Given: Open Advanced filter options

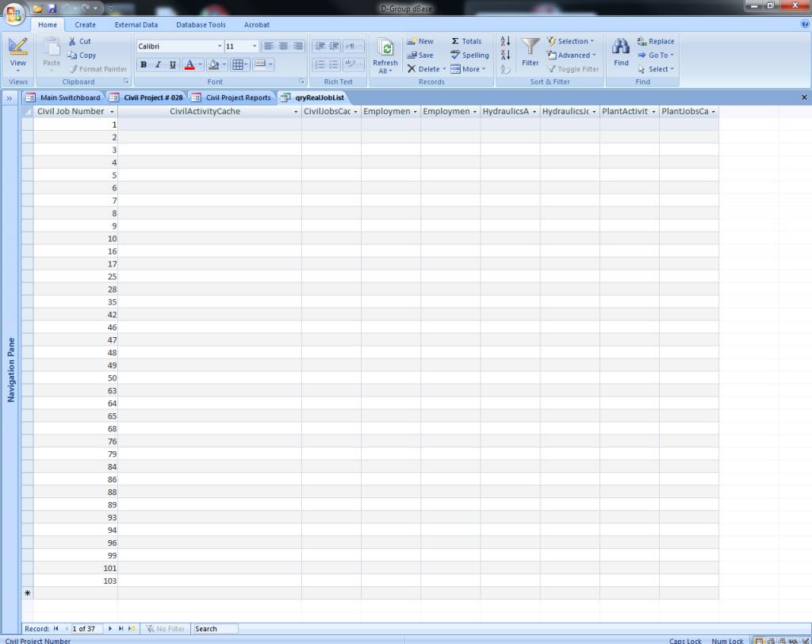Looking at the screenshot, I should [x=572, y=55].
